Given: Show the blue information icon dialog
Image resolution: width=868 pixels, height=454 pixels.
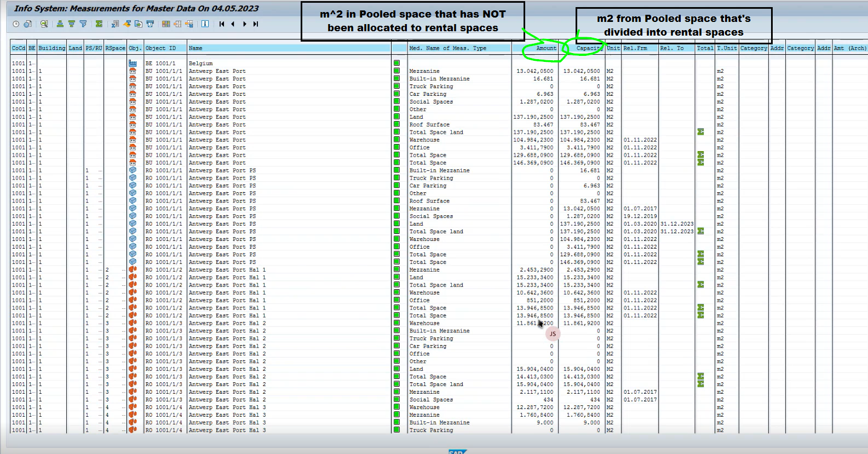Looking at the screenshot, I should pos(205,24).
